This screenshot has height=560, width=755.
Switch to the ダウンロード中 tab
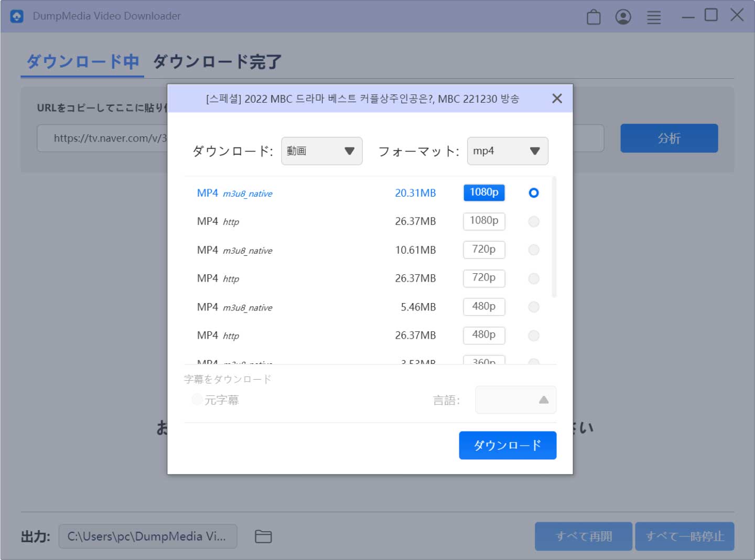pyautogui.click(x=82, y=62)
